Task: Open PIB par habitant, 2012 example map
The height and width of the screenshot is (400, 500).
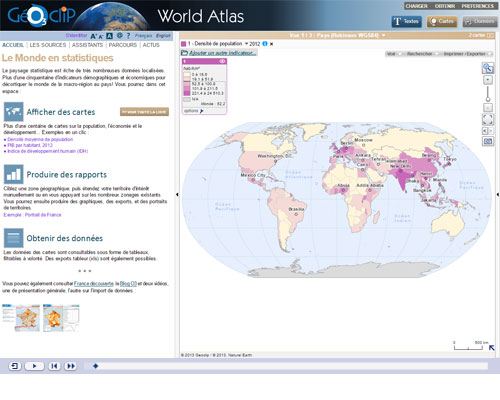Action: [x=30, y=145]
